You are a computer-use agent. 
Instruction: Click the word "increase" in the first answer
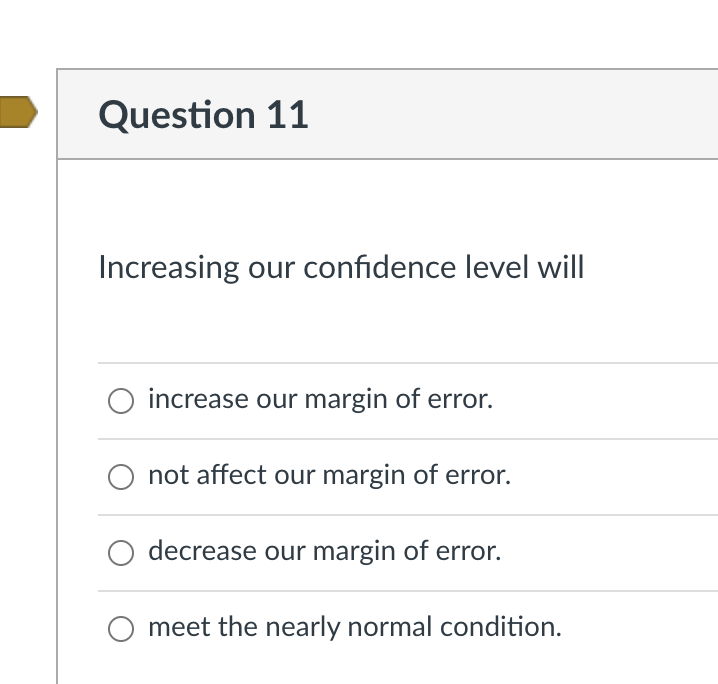click(x=198, y=400)
